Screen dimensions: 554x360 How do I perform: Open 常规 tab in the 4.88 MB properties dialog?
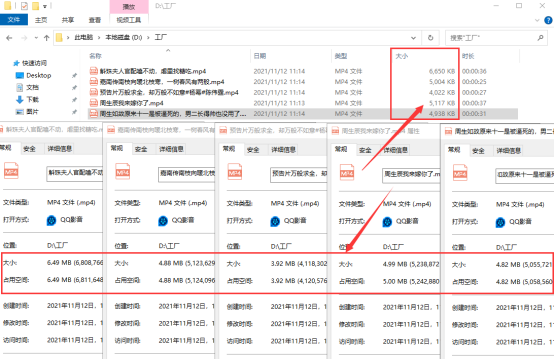click(117, 148)
